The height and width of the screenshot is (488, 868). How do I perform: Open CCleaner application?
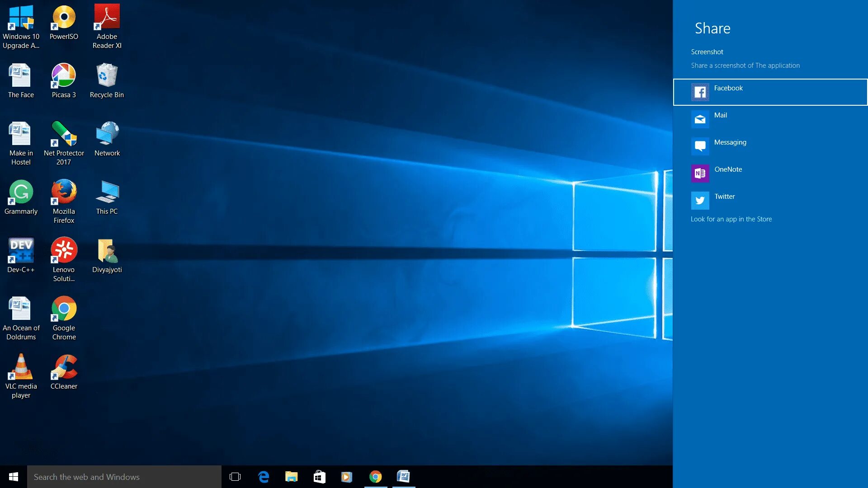pyautogui.click(x=64, y=370)
